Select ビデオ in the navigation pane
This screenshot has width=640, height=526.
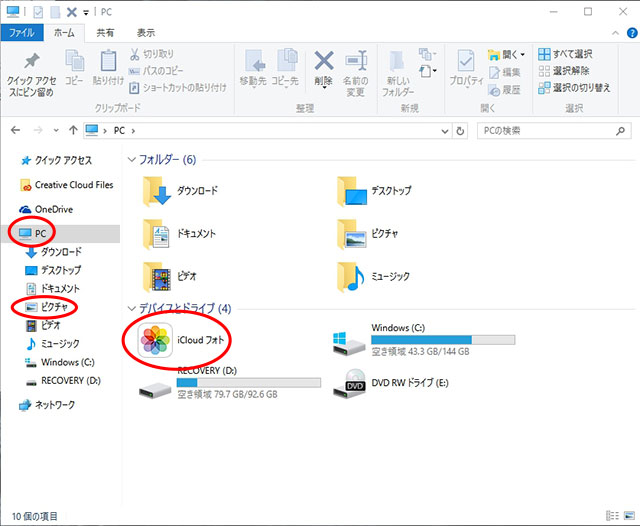(x=43, y=325)
